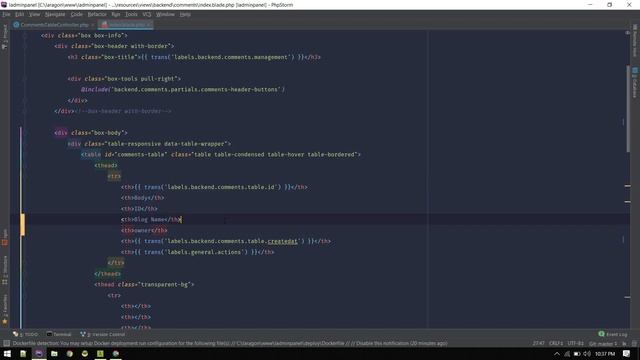Open the Window menu

[x=165, y=14]
